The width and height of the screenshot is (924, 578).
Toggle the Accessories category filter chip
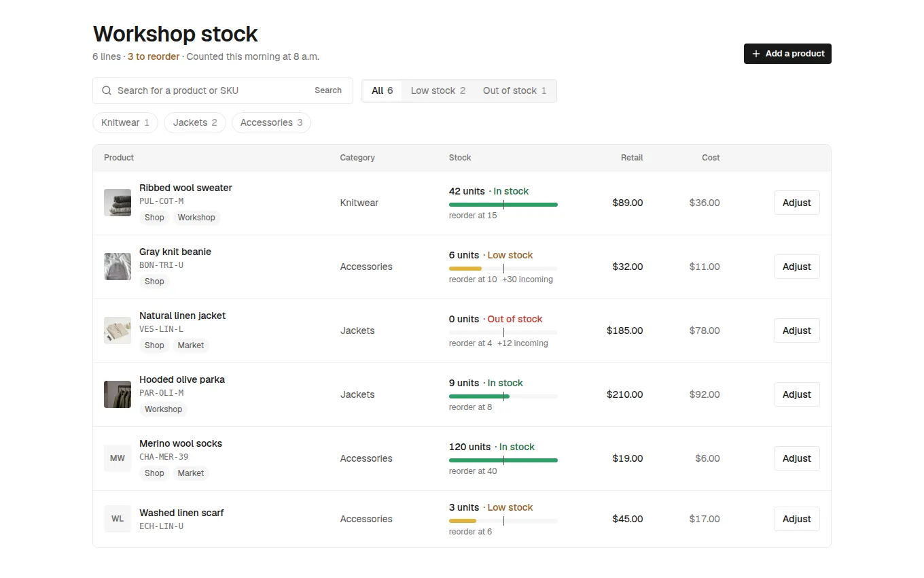click(x=271, y=123)
